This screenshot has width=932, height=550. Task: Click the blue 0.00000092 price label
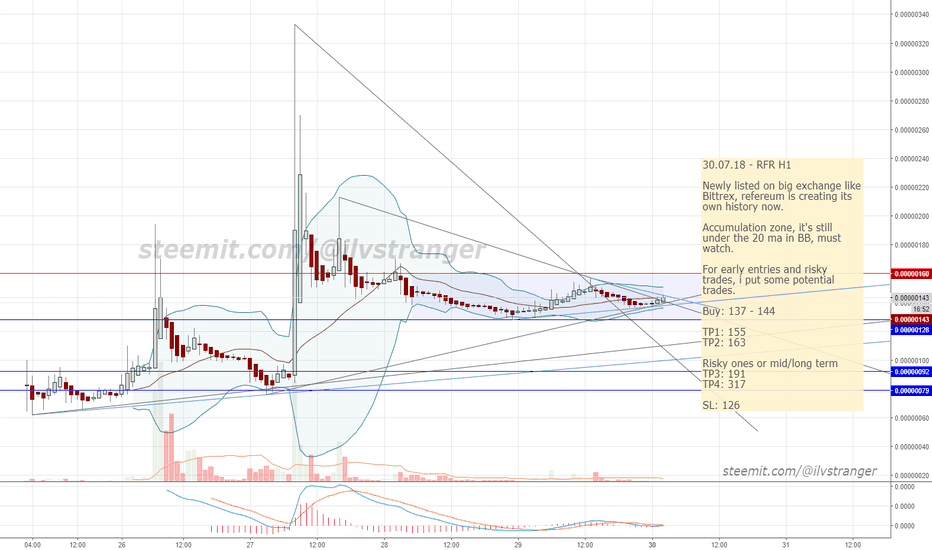pyautogui.click(x=911, y=372)
